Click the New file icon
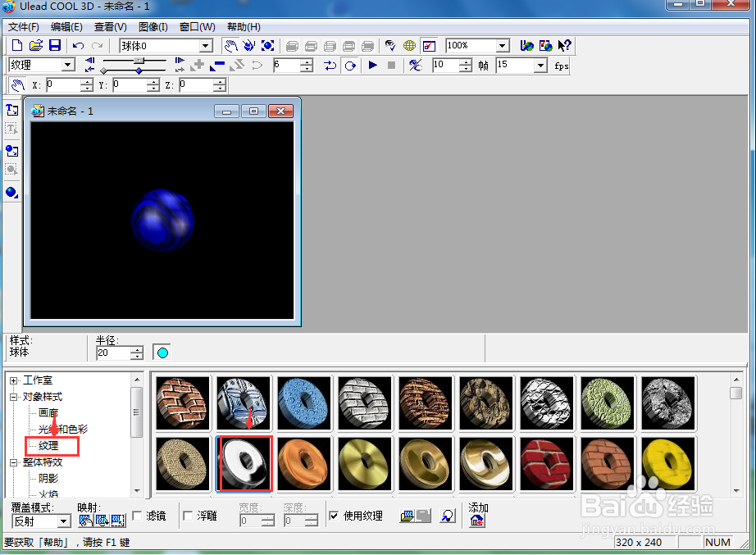 coord(17,46)
